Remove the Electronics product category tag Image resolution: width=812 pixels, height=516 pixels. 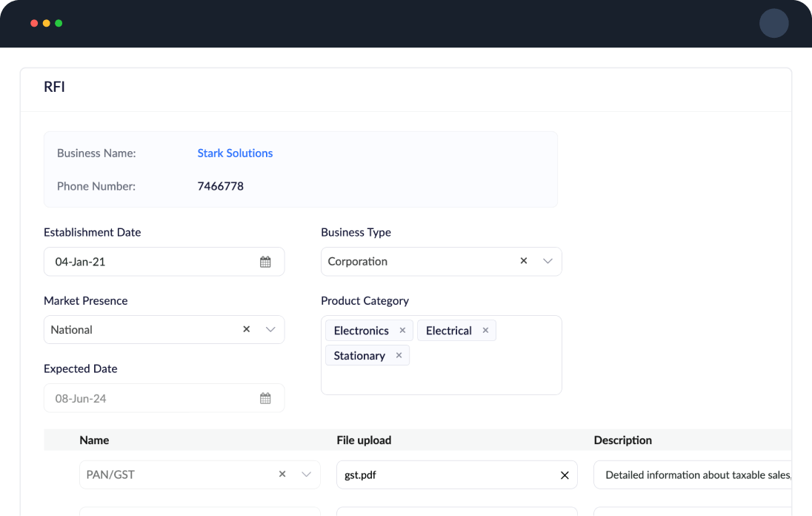(402, 330)
